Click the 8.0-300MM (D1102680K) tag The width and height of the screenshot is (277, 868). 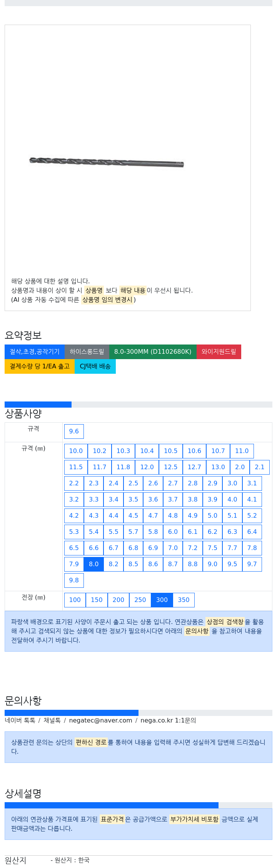153,351
